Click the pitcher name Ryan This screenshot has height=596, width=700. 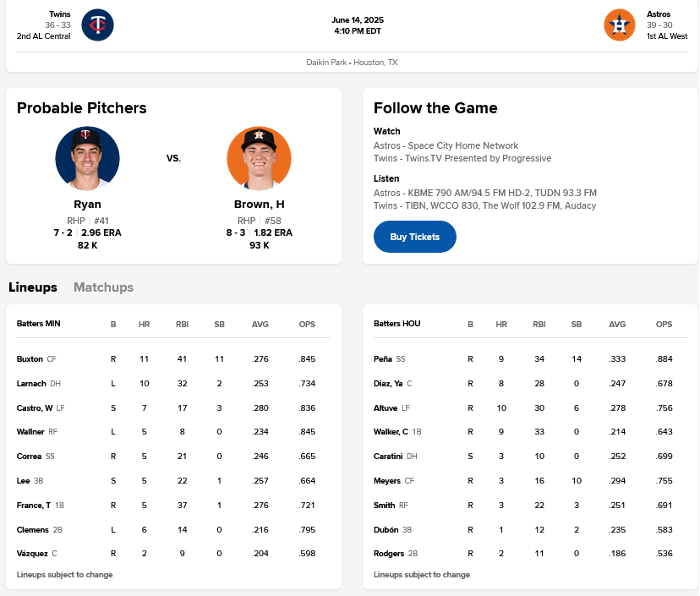87,205
